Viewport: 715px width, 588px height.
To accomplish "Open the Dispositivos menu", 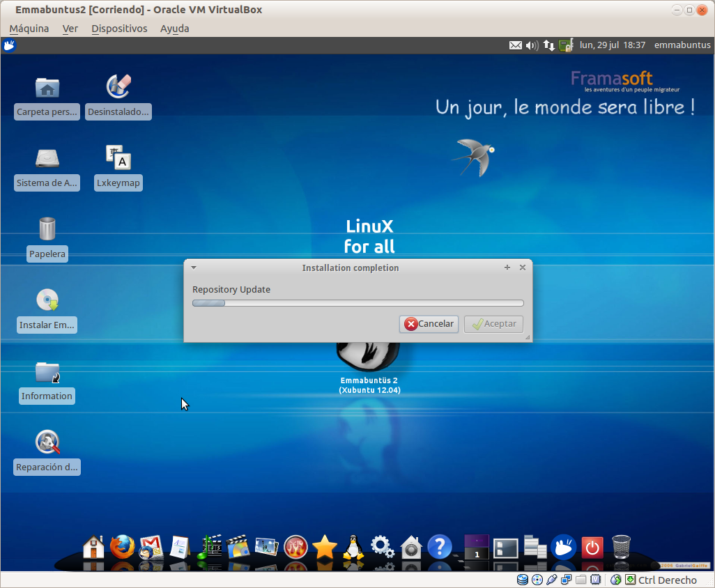I will [x=119, y=29].
